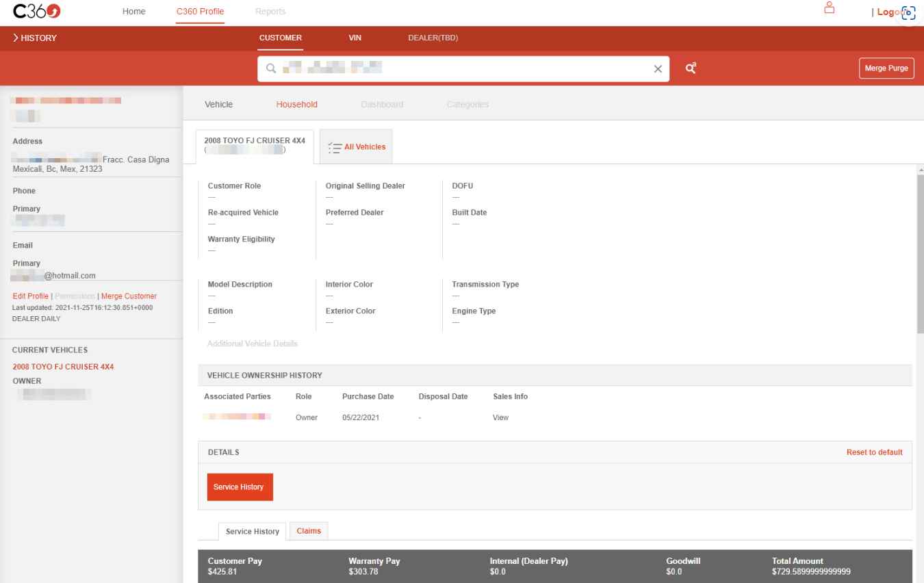Expand the History panel chevron
Viewport: 924px width, 583px height.
[15, 38]
